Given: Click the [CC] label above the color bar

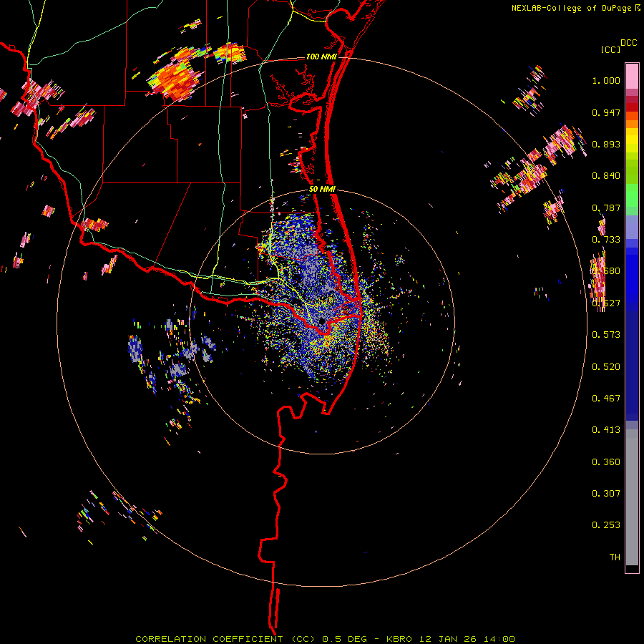Looking at the screenshot, I should click(x=610, y=49).
